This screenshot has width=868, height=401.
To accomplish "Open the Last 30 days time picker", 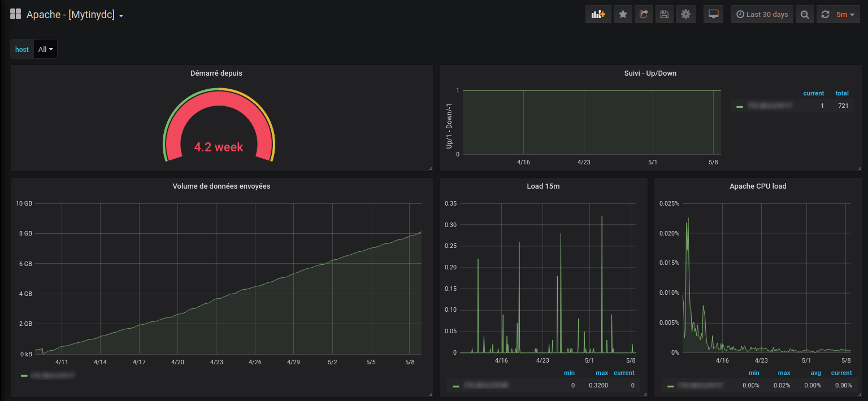I will [x=762, y=15].
